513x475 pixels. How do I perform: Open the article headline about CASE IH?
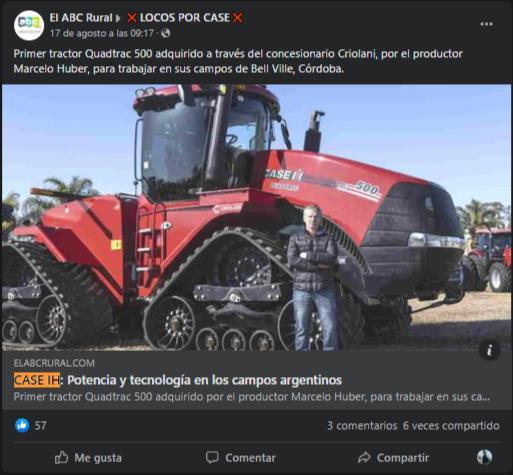(178, 380)
